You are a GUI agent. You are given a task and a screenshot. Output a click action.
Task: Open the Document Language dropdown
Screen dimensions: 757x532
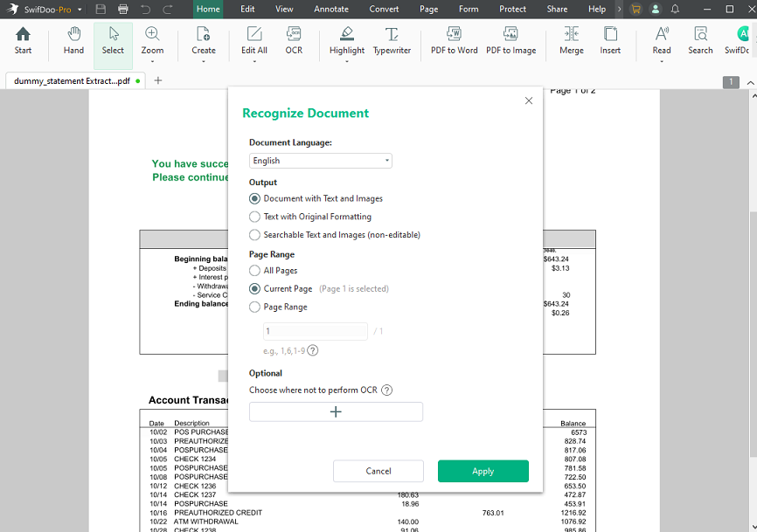[321, 161]
